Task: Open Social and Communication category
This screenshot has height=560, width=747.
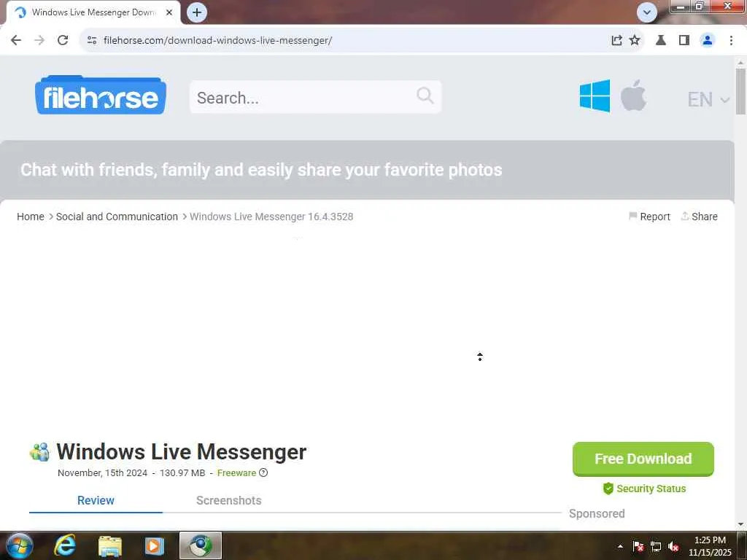Action: coord(117,217)
